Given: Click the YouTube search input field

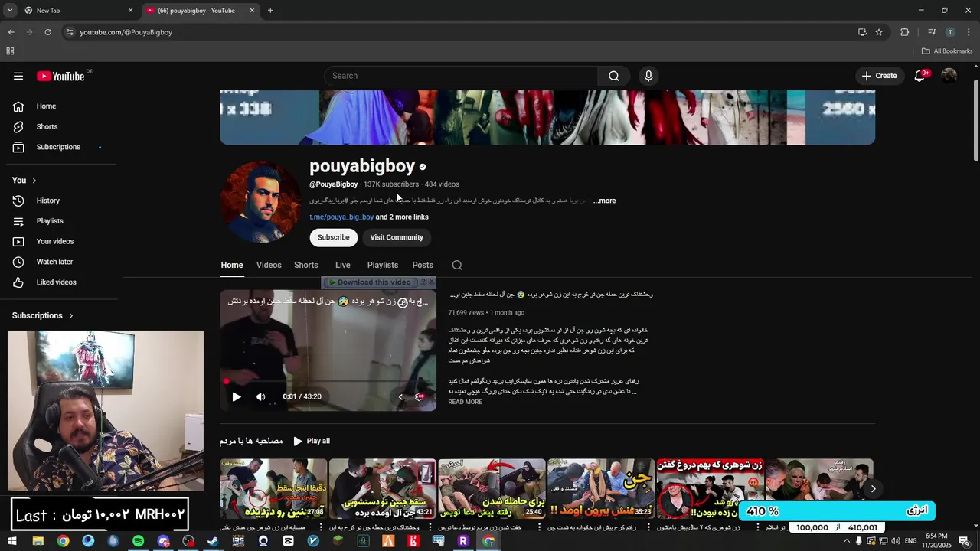Looking at the screenshot, I should click(x=461, y=76).
